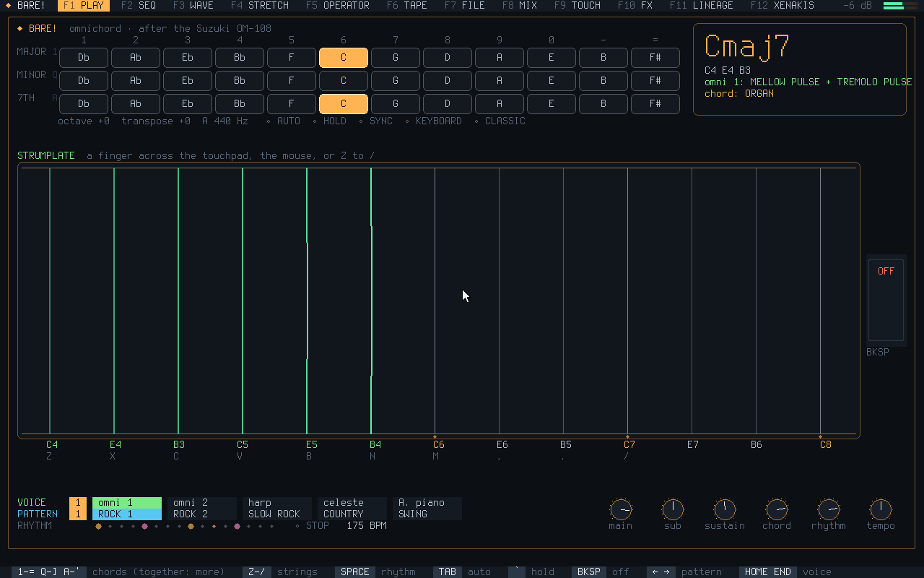Select the MAJOR G chord button
The image size is (924, 578).
click(396, 57)
